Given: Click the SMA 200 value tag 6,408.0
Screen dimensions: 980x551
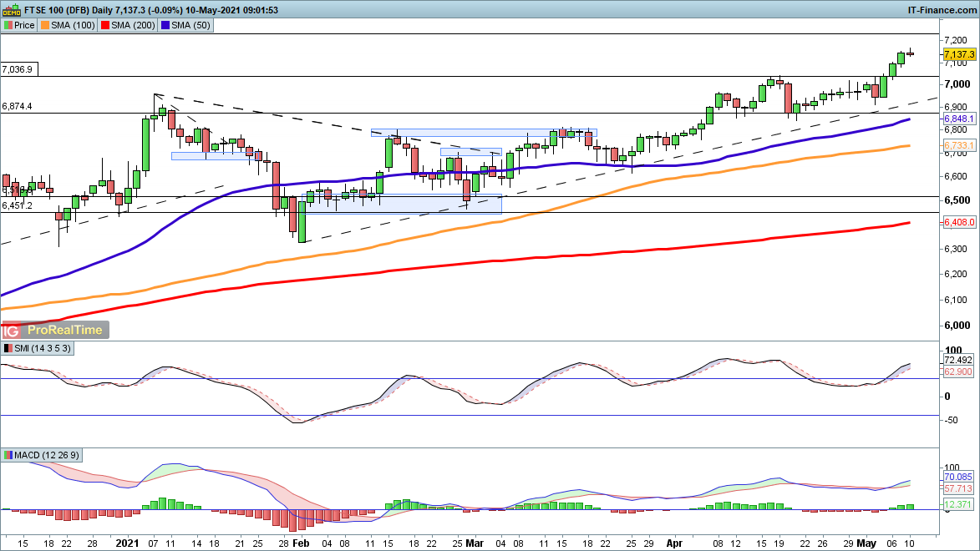Looking at the screenshot, I should click(959, 222).
